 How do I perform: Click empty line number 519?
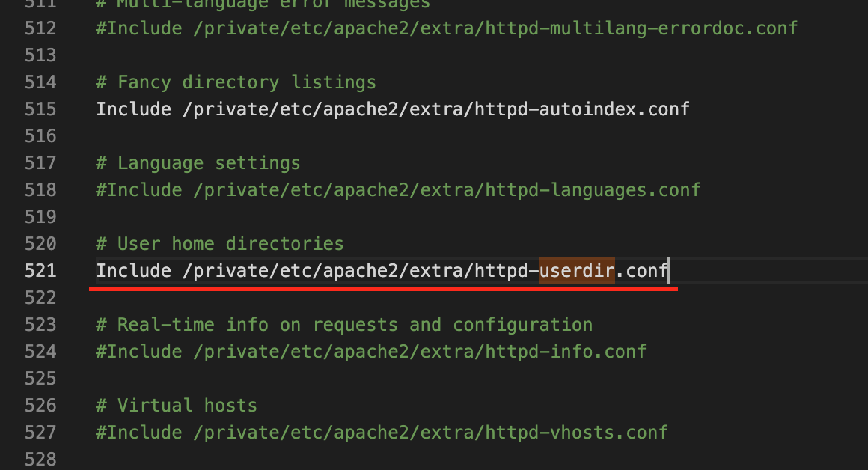pos(40,217)
